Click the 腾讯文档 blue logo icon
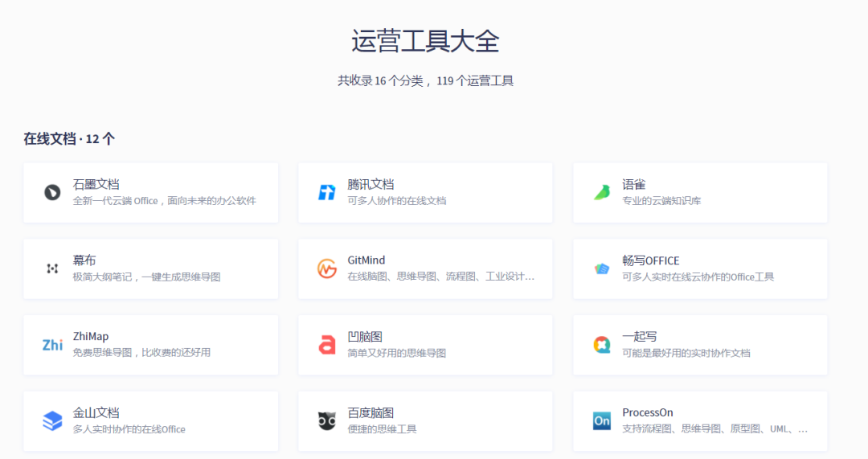This screenshot has height=459, width=868. pos(327,192)
